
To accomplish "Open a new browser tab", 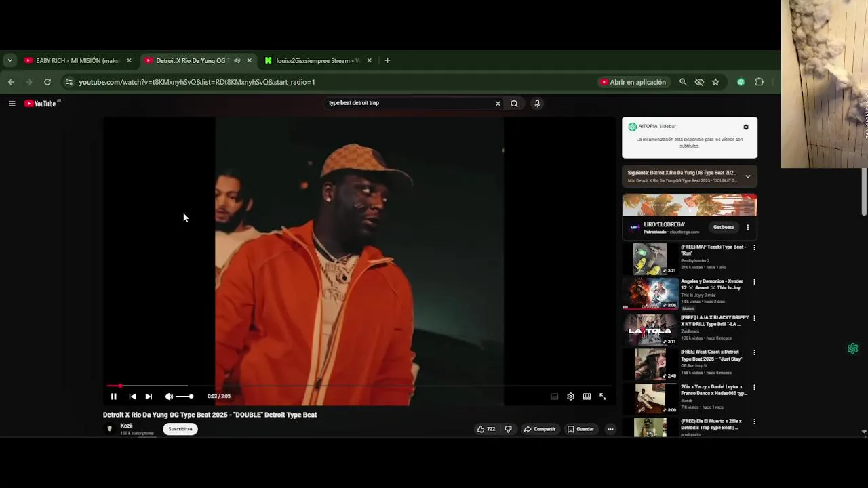I will 387,60.
